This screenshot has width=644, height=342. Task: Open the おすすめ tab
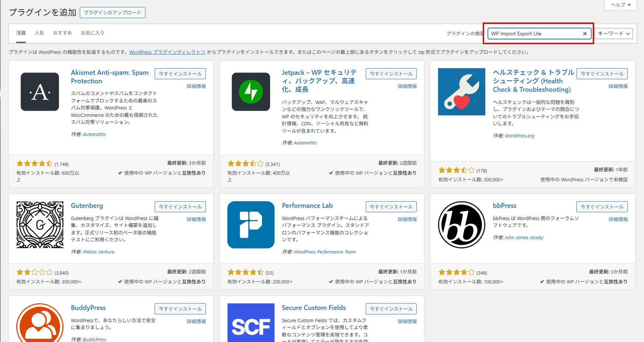(62, 33)
